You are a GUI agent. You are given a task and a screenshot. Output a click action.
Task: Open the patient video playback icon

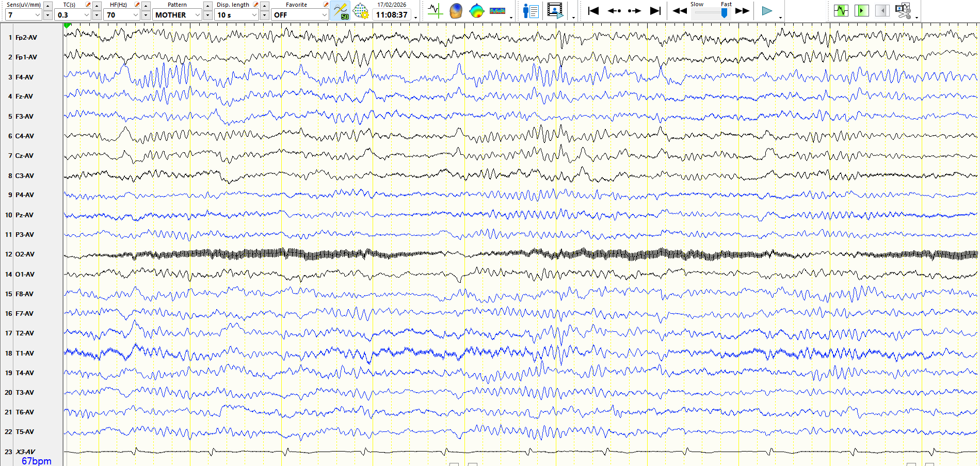tap(555, 11)
